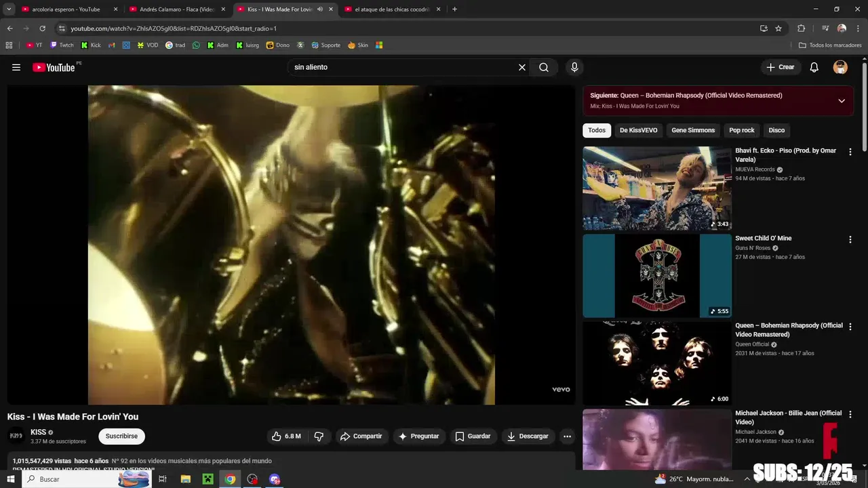Viewport: 868px width, 488px height.
Task: Open the Gmail bookmark icon
Action: (x=112, y=45)
